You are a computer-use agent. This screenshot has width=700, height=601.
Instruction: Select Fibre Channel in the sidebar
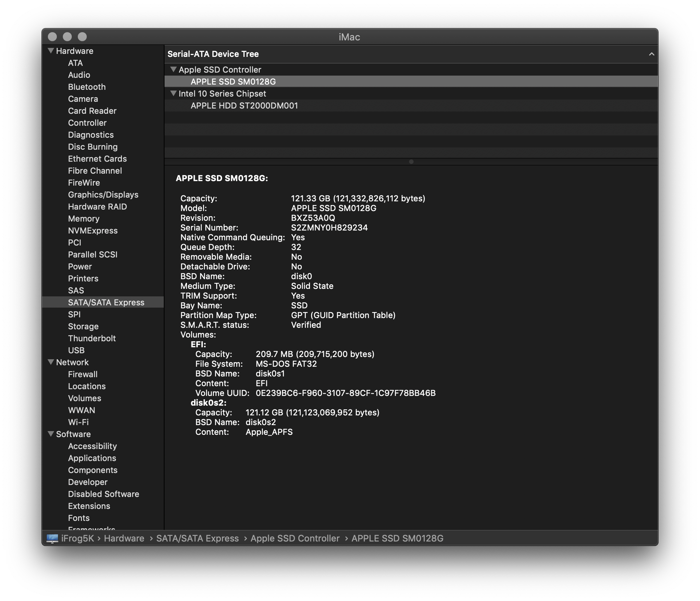95,171
